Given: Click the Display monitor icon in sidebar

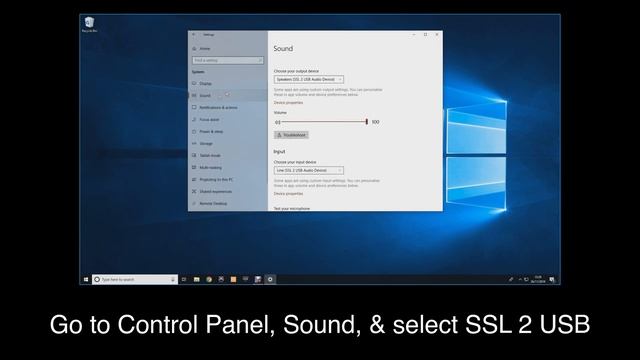Looking at the screenshot, I should tap(194, 83).
